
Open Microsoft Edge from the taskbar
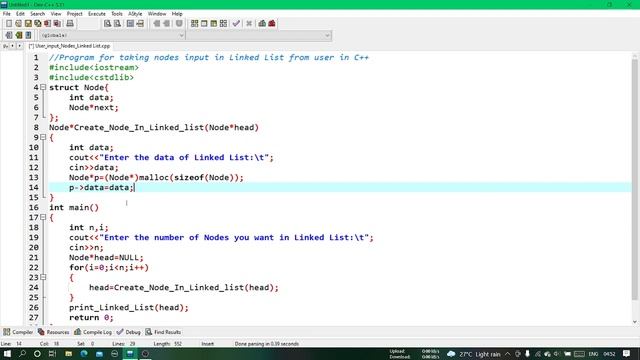(x=84, y=354)
